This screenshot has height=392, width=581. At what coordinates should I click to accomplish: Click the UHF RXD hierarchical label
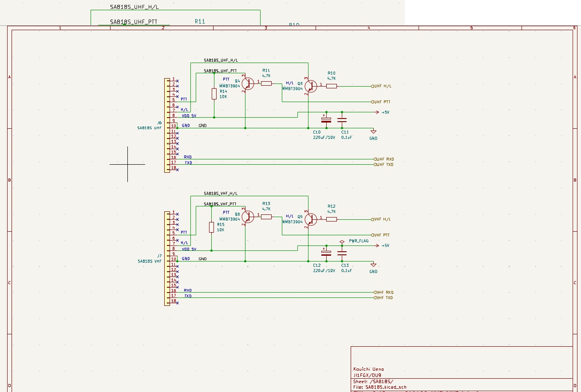384,159
